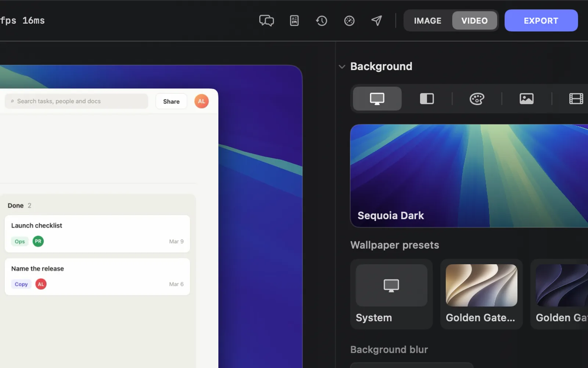This screenshot has height=368, width=588.
Task: Click the EXPORT button
Action: [x=541, y=21]
